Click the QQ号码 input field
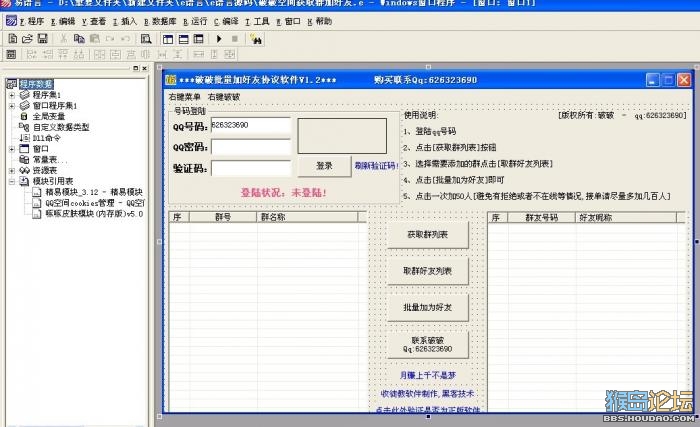700x427 pixels. tap(251, 126)
